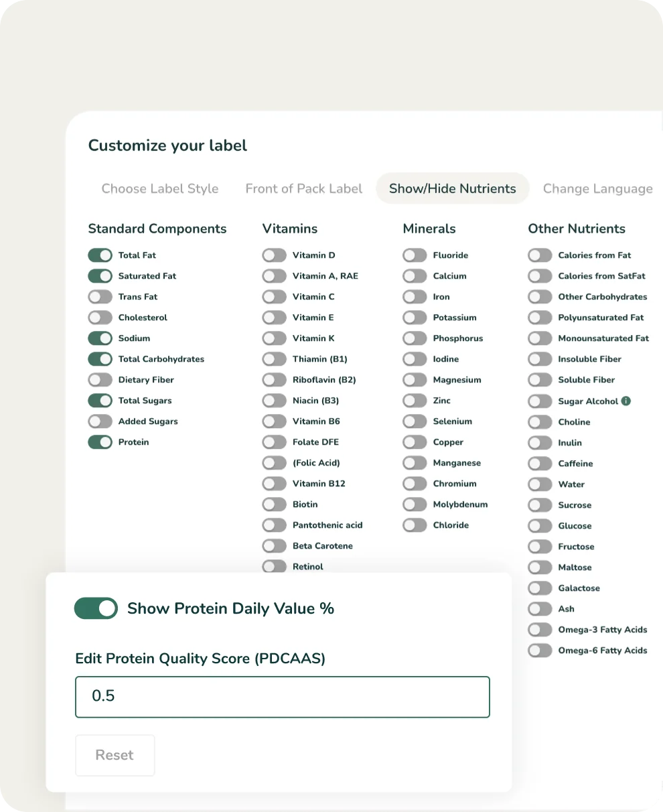Switch to Choose Label Style tab
Image resolution: width=663 pixels, height=812 pixels.
coord(160,189)
